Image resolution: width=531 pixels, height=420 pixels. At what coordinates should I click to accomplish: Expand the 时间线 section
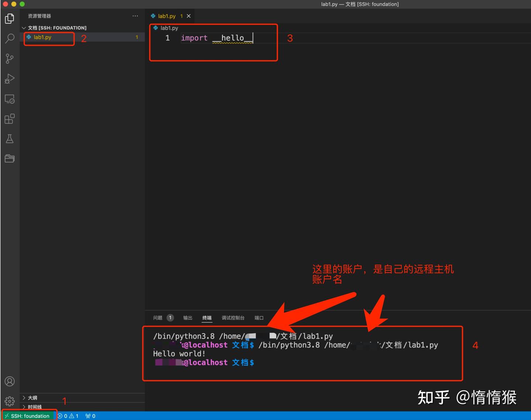coord(34,407)
